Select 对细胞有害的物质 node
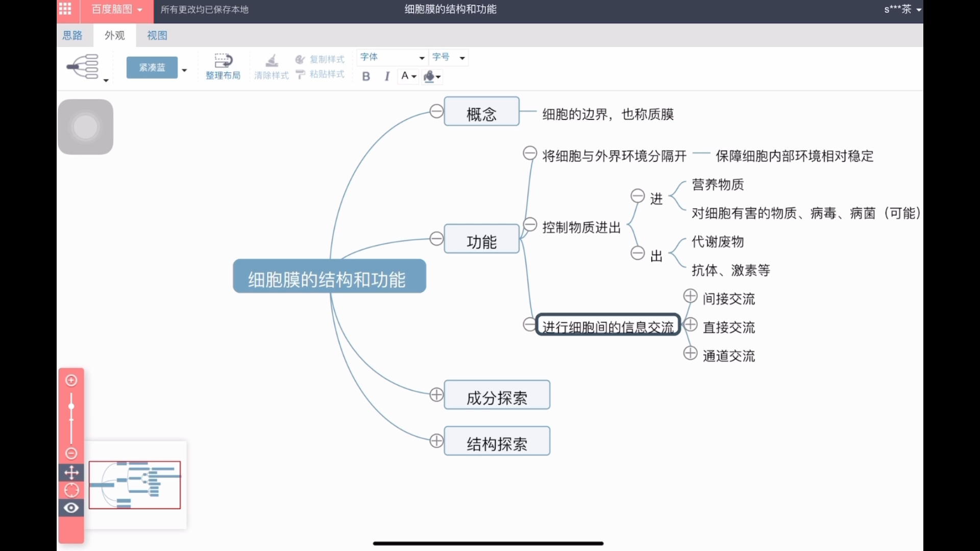980x551 pixels. (x=806, y=213)
